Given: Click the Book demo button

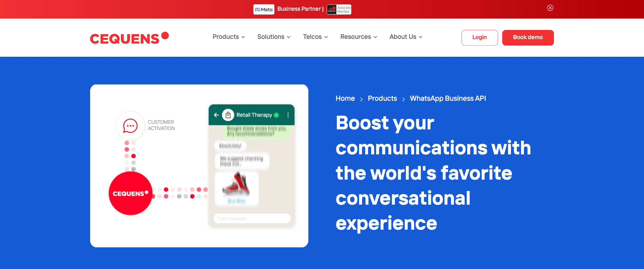Looking at the screenshot, I should [x=528, y=38].
